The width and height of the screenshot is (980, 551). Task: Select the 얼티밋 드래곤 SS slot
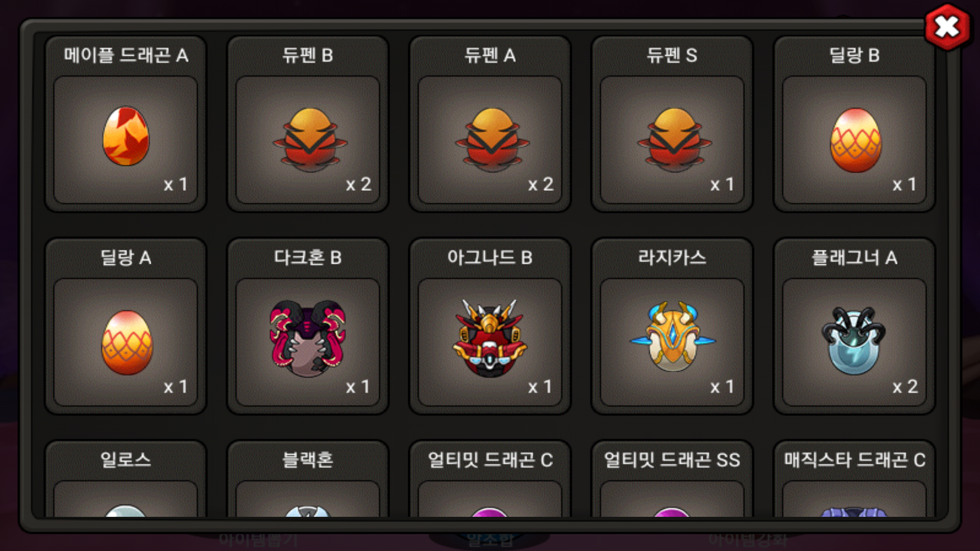point(672,480)
